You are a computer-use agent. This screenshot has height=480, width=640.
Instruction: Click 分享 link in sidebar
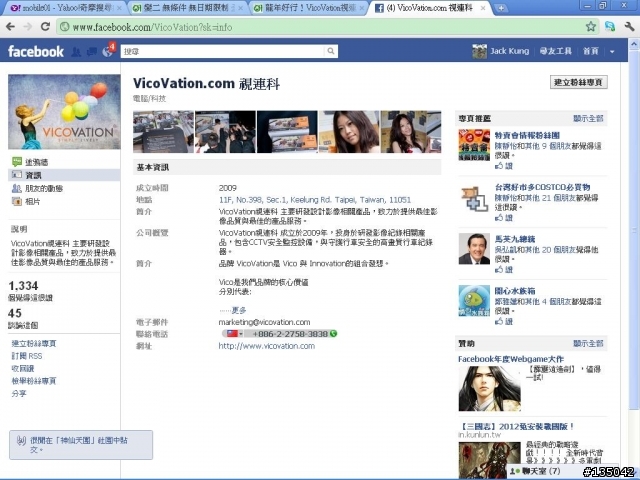click(x=19, y=393)
